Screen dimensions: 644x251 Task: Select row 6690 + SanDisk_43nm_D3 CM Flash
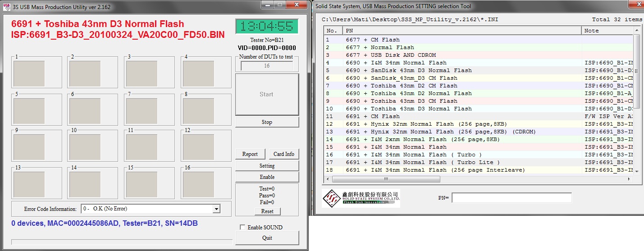(x=479, y=78)
